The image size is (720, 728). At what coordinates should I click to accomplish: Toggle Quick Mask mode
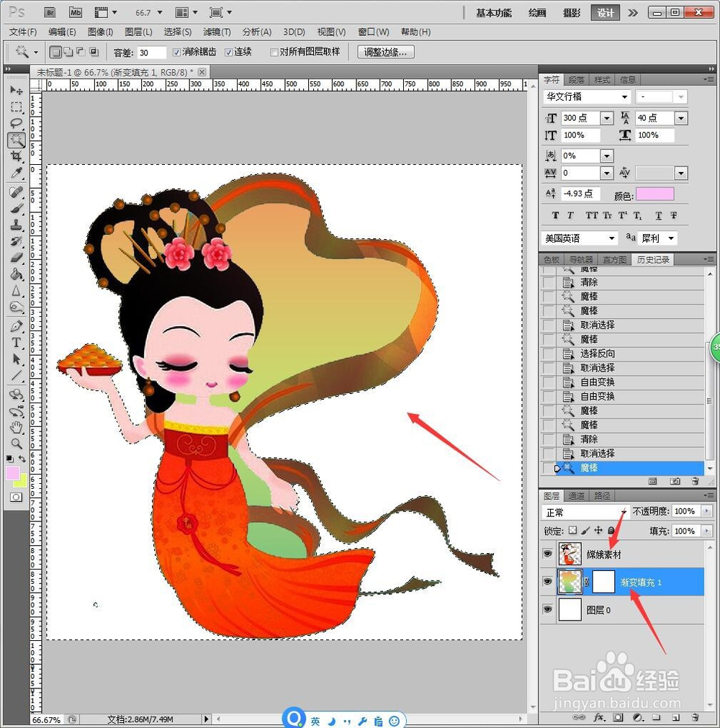point(16,498)
